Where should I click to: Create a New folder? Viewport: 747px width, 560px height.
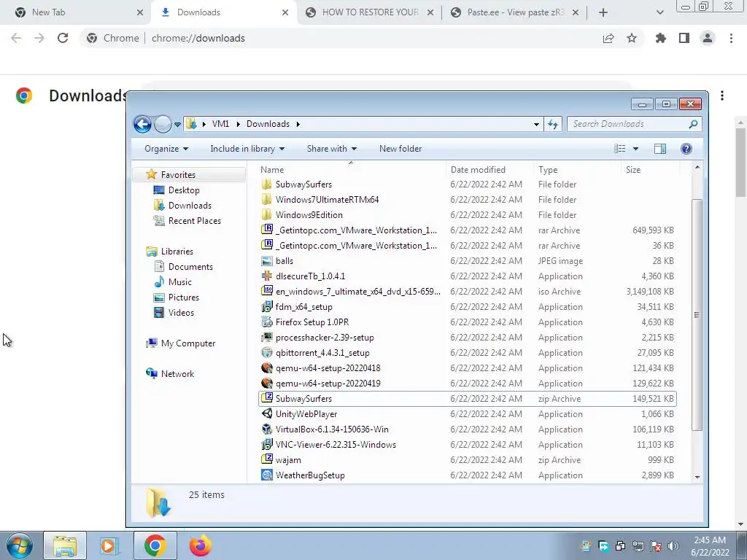click(400, 149)
